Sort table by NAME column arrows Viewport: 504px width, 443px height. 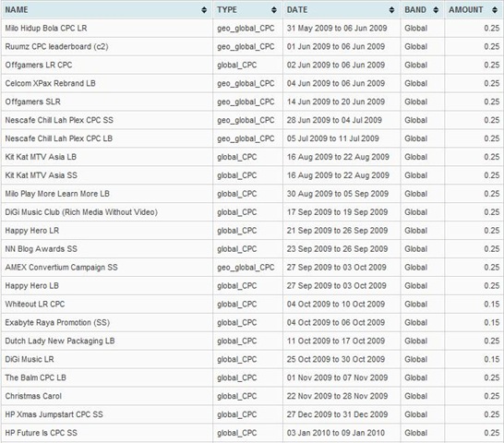pyautogui.click(x=204, y=10)
